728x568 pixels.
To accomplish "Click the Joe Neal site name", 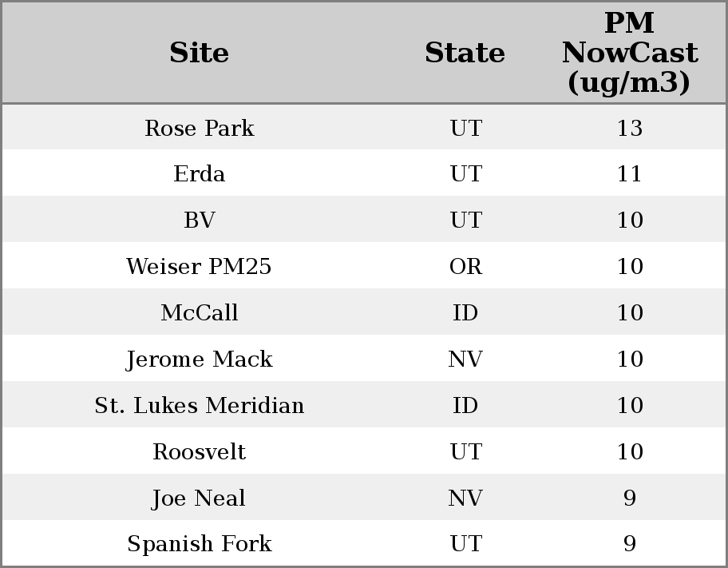I will (199, 498).
